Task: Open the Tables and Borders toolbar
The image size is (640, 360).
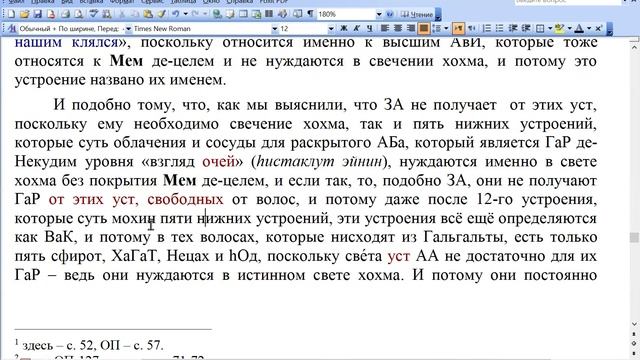Action: [230, 14]
